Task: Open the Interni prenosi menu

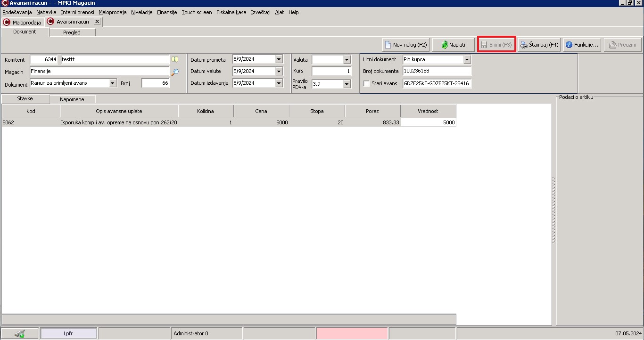Action: (77, 12)
